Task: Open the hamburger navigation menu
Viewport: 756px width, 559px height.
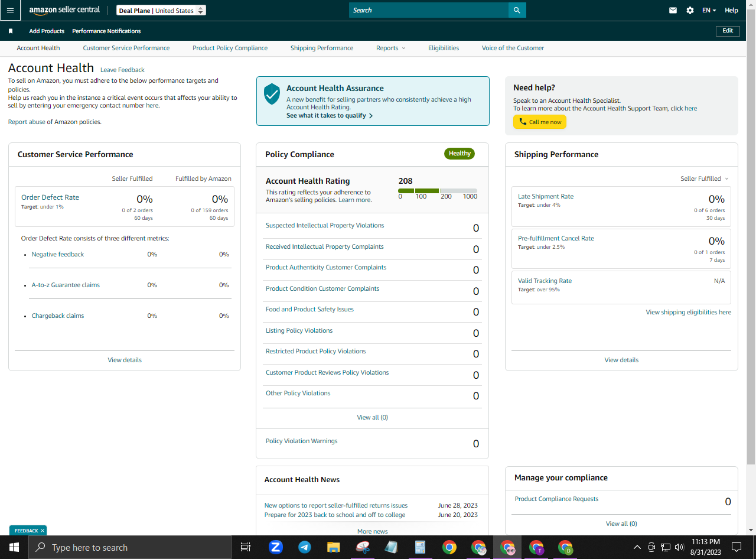Action: pyautogui.click(x=10, y=10)
